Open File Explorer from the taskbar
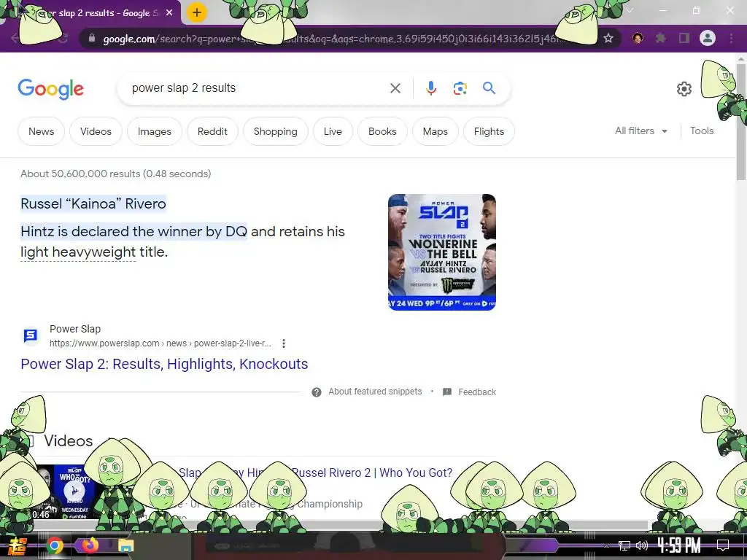The image size is (747, 560). click(125, 545)
